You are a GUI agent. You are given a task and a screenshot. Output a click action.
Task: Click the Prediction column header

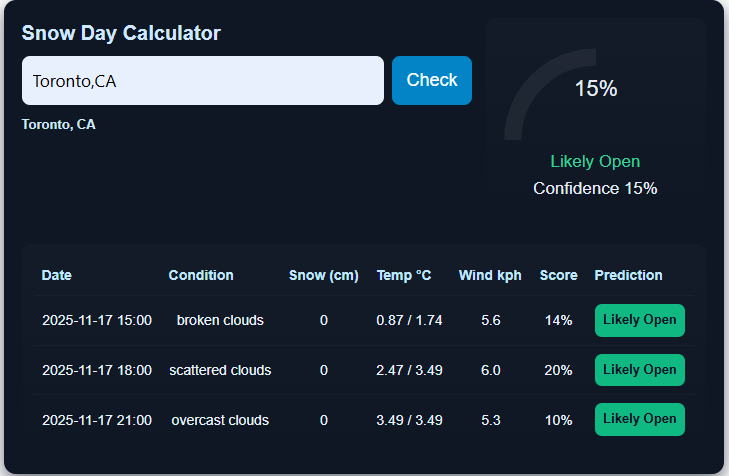coord(628,275)
